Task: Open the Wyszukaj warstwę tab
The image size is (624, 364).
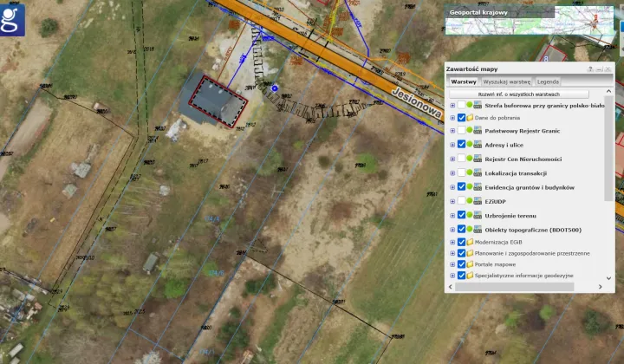Action: point(507,81)
